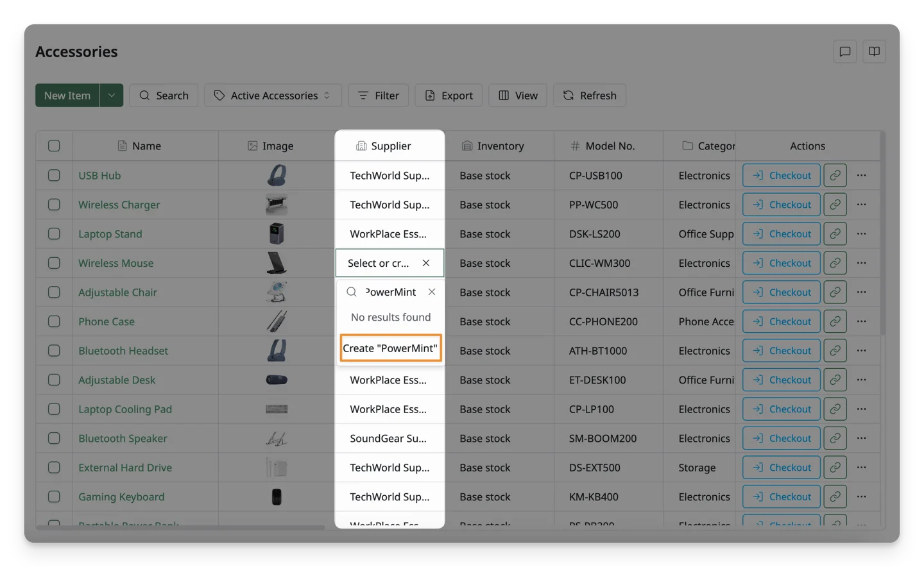The width and height of the screenshot is (924, 567).
Task: Open the documentation book icon
Action: point(874,51)
